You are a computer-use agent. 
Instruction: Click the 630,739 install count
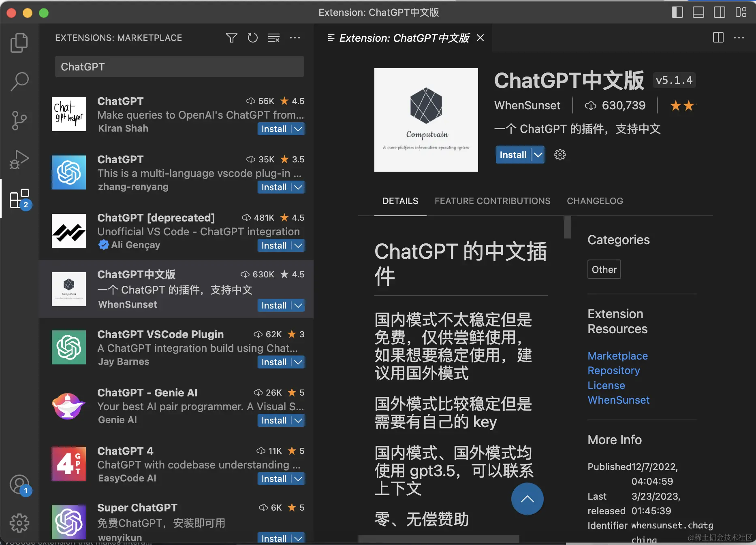[x=615, y=106]
